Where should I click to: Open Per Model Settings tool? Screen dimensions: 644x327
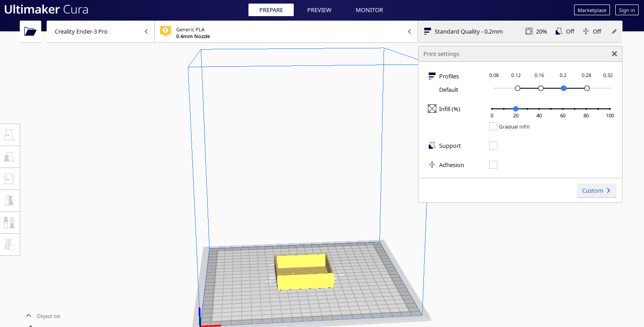click(9, 223)
